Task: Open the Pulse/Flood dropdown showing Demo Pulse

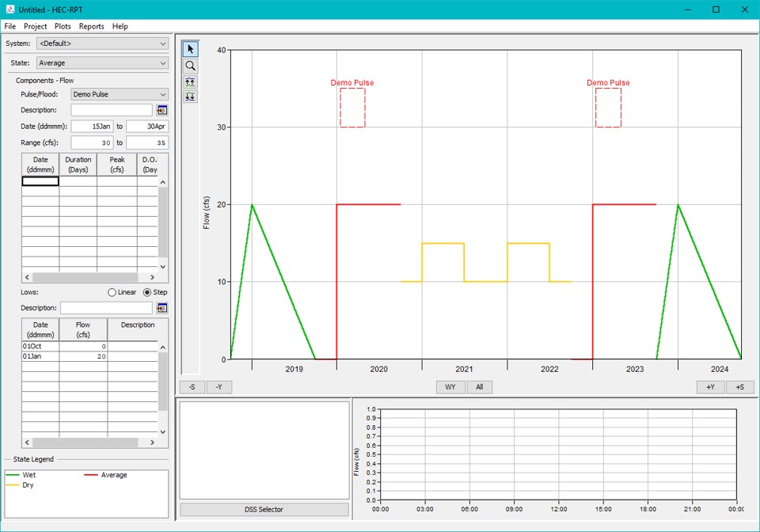Action: point(120,94)
